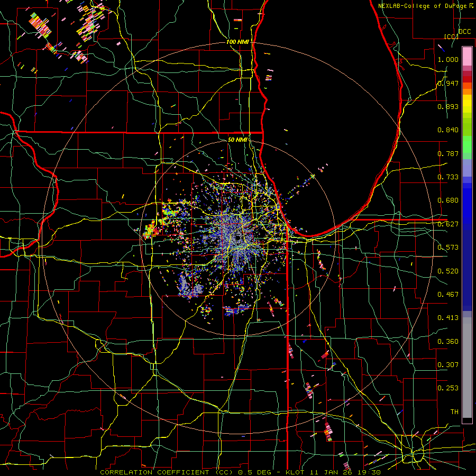Select the 0.467 scale value
Image resolution: width=476 pixels, height=476 pixels.
[448, 295]
